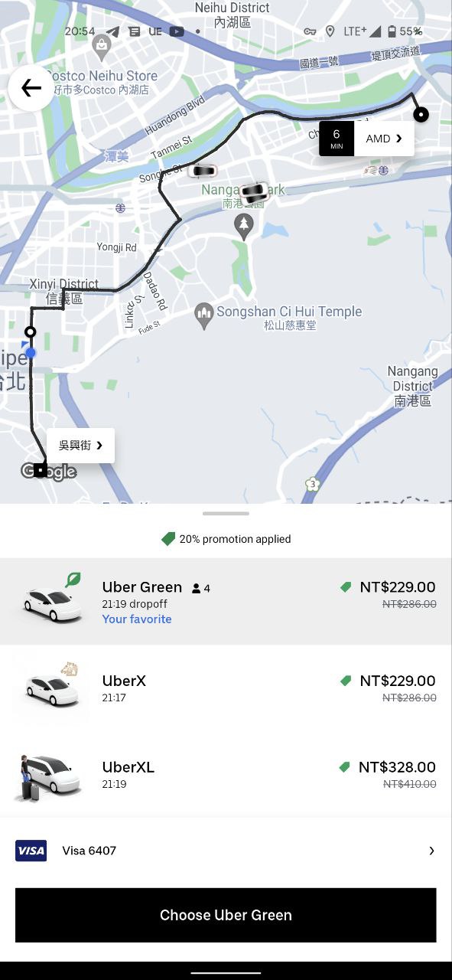Tap the UberXL van image
Image resolution: width=452 pixels, height=980 pixels.
pos(48,777)
